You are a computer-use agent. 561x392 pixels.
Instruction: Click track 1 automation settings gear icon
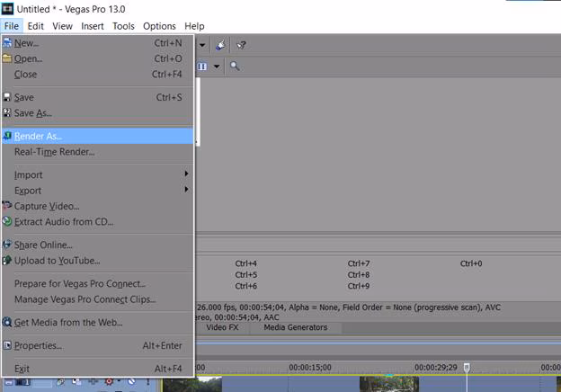(x=109, y=381)
